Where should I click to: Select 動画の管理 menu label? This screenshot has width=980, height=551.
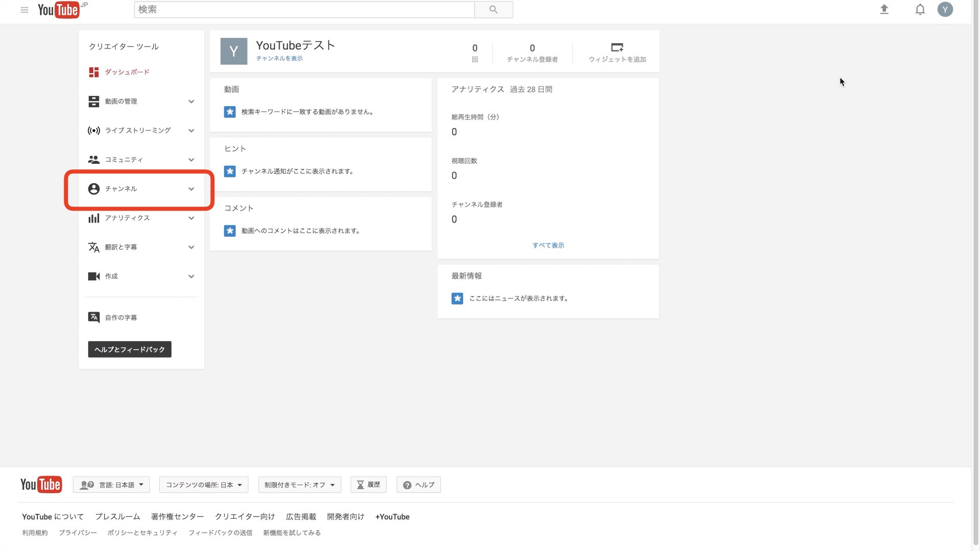pyautogui.click(x=121, y=102)
